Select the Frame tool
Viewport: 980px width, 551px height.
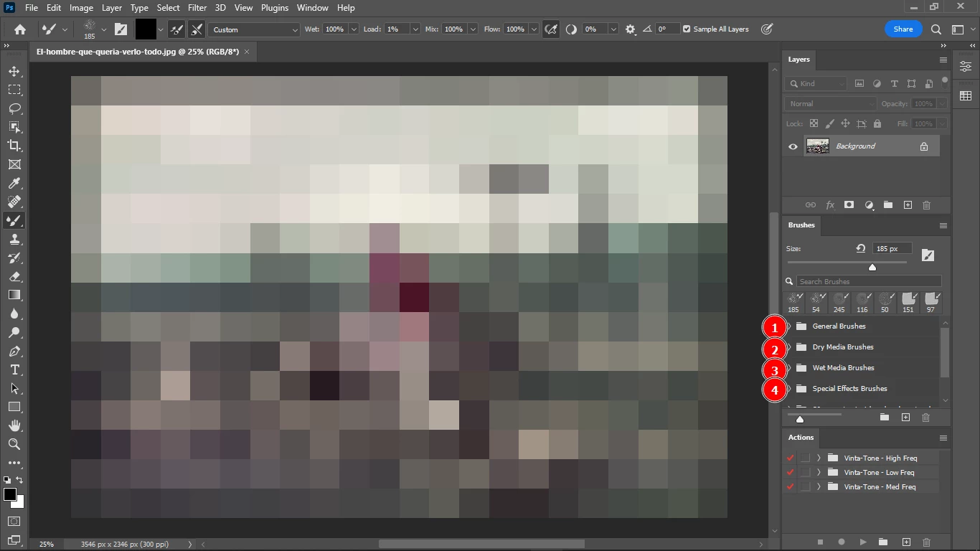[x=14, y=164]
